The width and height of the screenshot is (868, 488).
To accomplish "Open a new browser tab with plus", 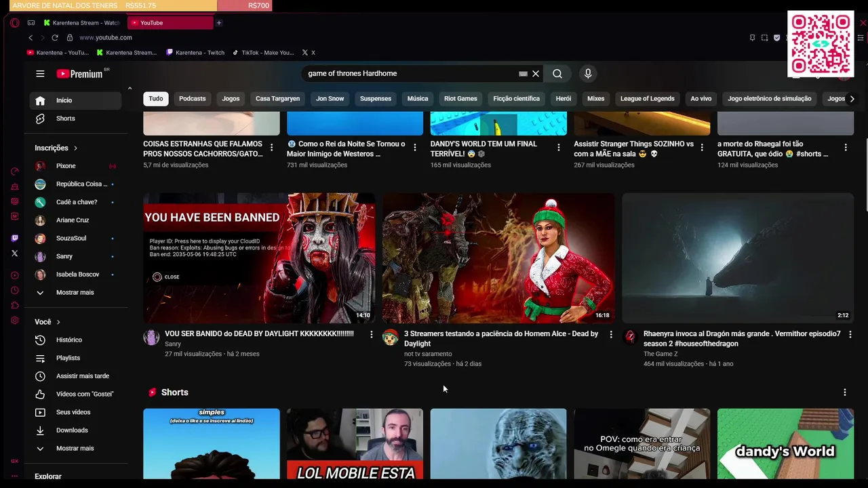I will coord(219,22).
